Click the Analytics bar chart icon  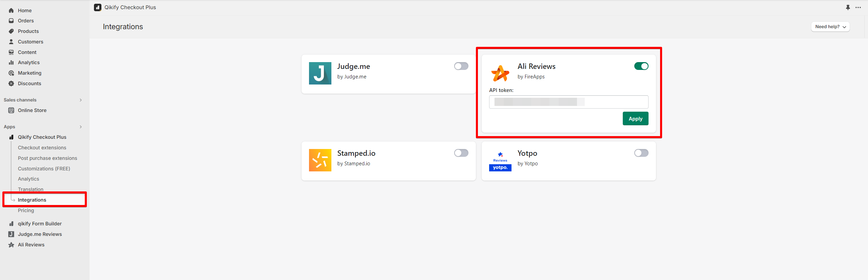11,62
